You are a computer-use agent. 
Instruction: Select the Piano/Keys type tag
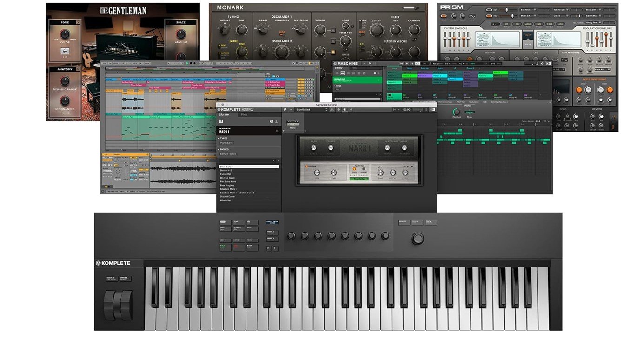point(226,143)
